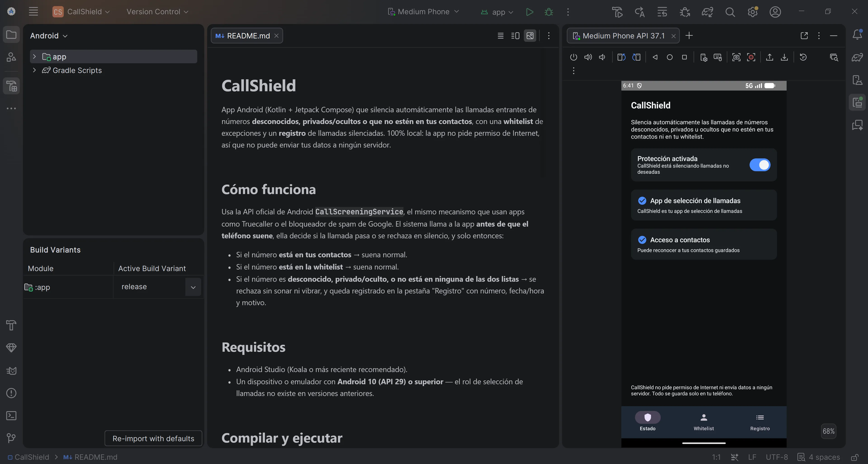Image resolution: width=868 pixels, height=464 pixels.
Task: Open Terminal tool window
Action: 11,415
